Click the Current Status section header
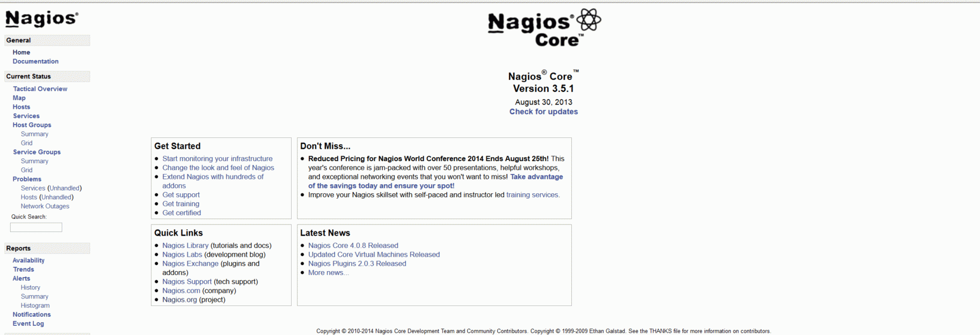 [x=47, y=76]
